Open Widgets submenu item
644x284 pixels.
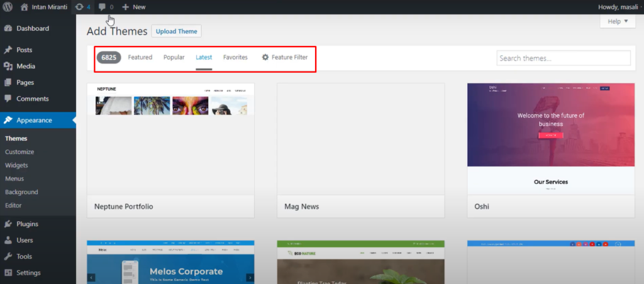click(16, 165)
